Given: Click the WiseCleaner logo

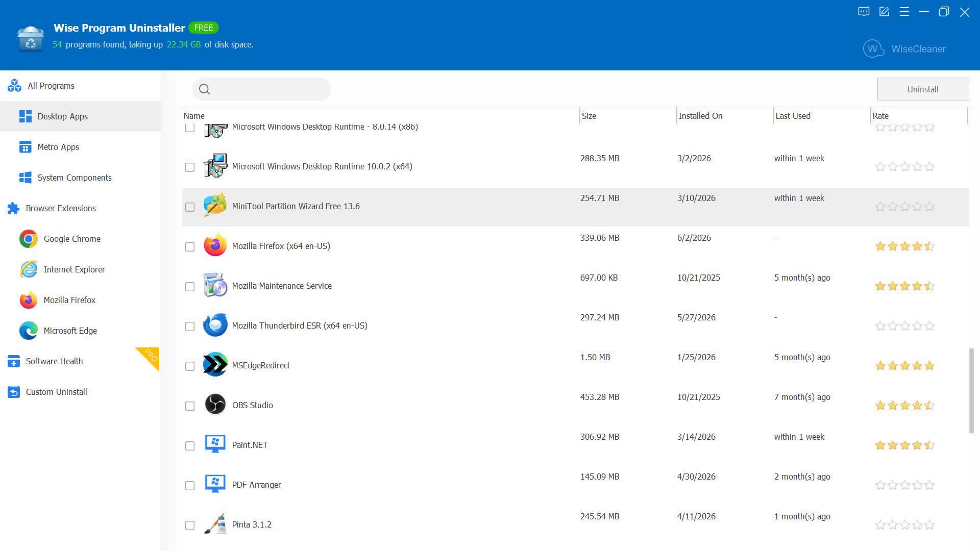Looking at the screenshot, I should point(904,49).
